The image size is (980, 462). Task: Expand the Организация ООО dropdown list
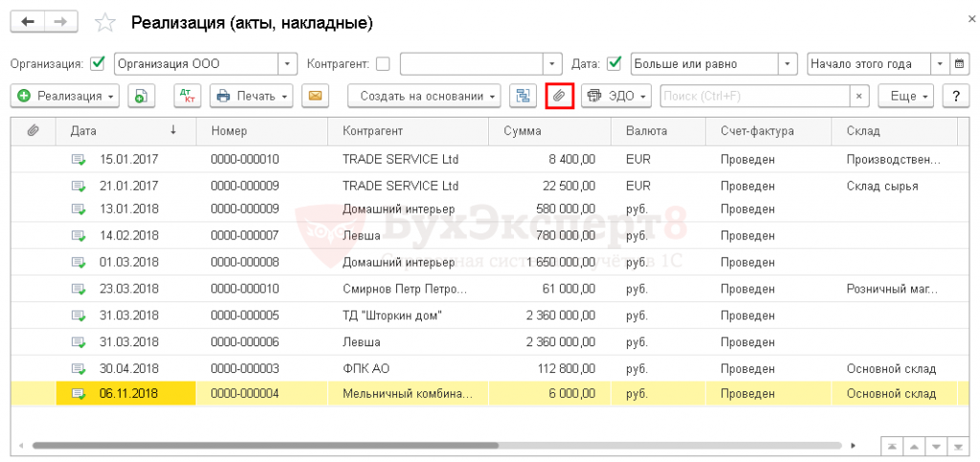click(x=288, y=64)
